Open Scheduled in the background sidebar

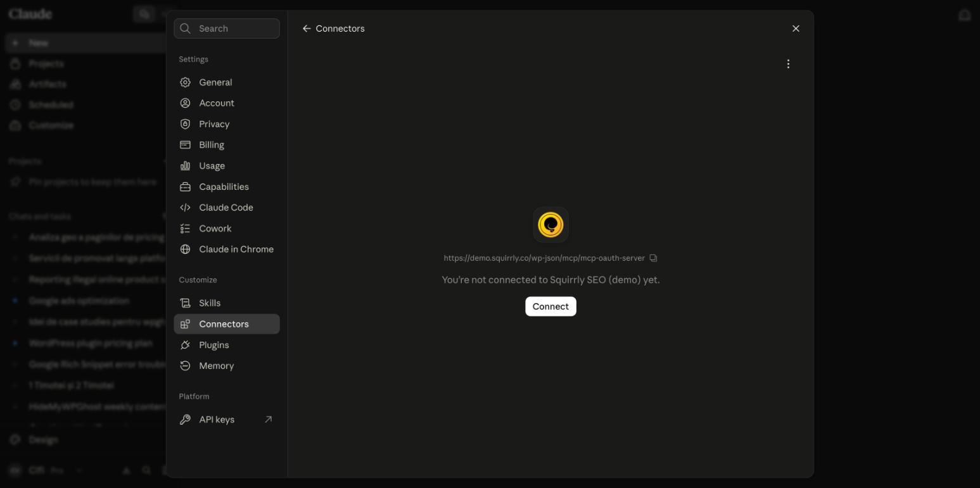[51, 105]
